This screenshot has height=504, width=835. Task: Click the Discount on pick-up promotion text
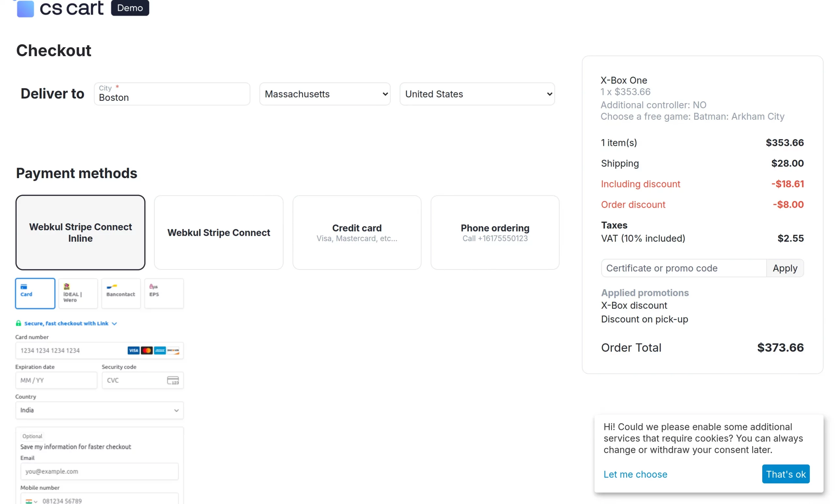(x=645, y=319)
